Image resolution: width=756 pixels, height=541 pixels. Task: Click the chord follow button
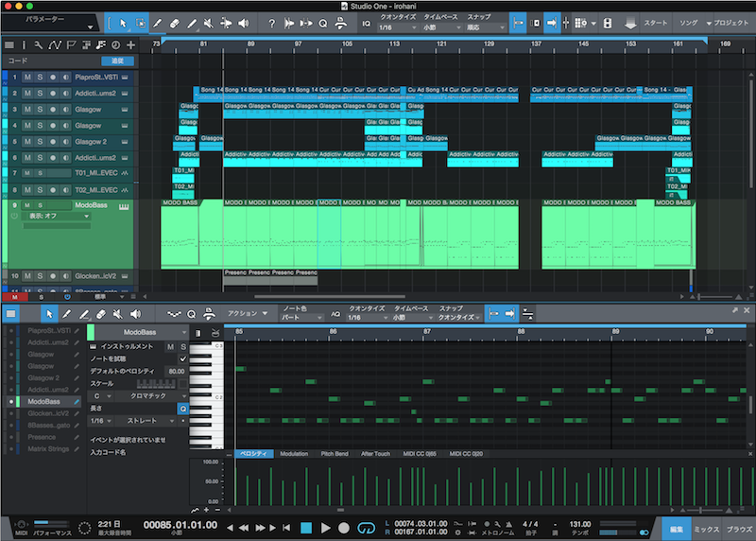[117, 61]
